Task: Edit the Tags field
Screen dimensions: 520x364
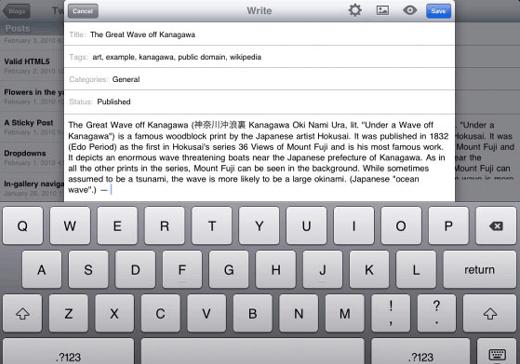Action: (x=259, y=57)
